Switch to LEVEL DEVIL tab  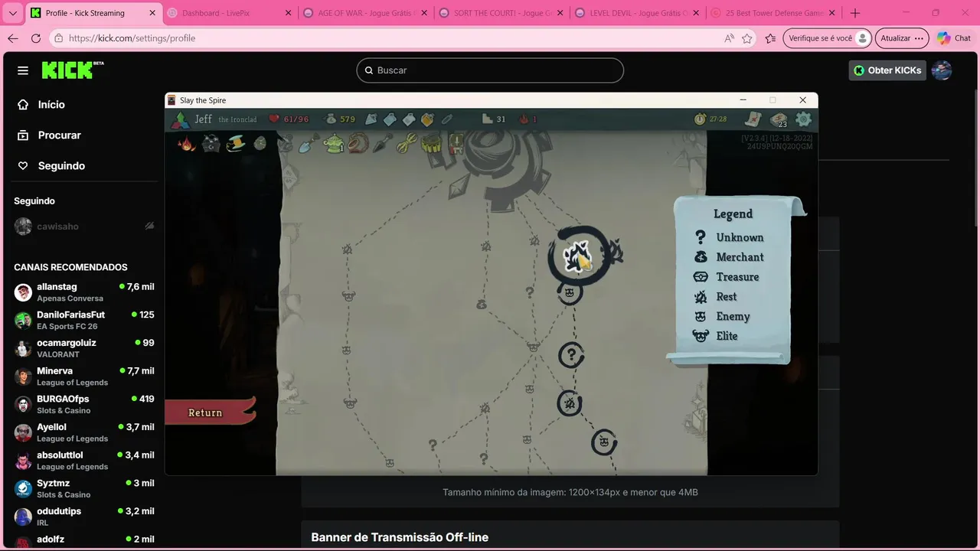tap(638, 13)
